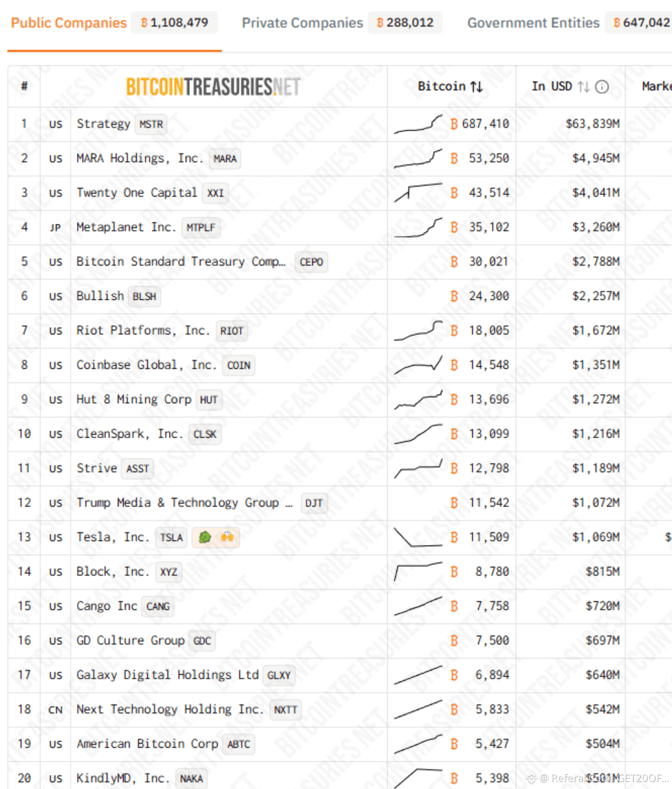Open Strategy company link

[x=103, y=124]
